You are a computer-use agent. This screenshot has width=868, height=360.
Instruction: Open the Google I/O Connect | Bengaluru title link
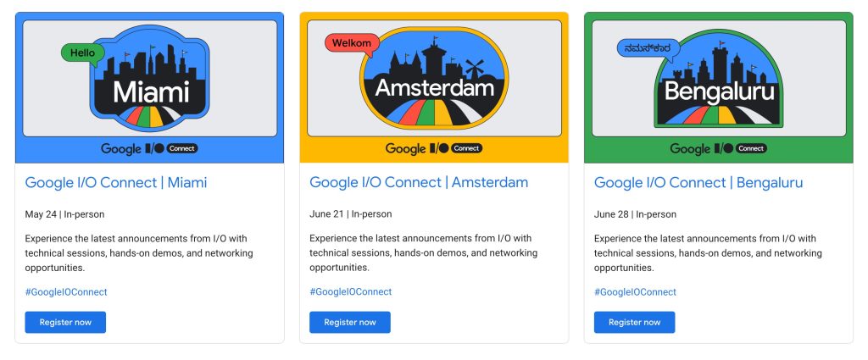pos(698,182)
